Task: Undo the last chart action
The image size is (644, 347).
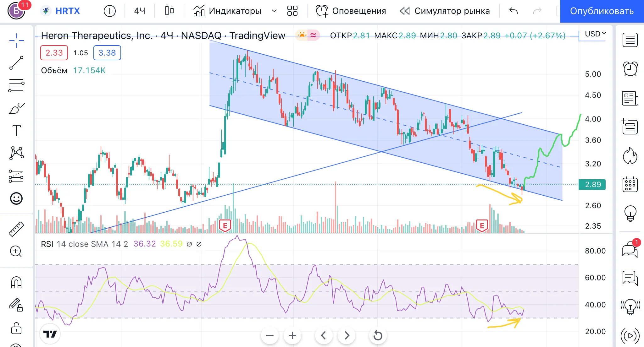Action: pos(514,11)
